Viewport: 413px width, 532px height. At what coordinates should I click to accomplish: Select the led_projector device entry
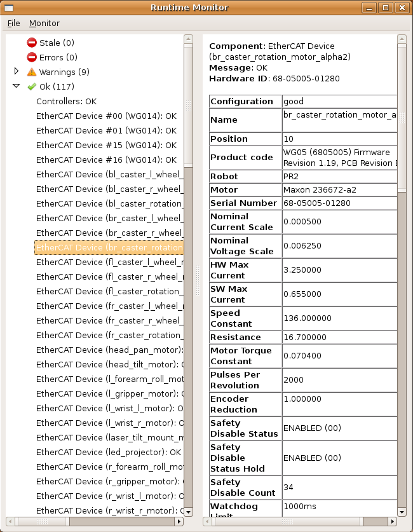click(108, 452)
